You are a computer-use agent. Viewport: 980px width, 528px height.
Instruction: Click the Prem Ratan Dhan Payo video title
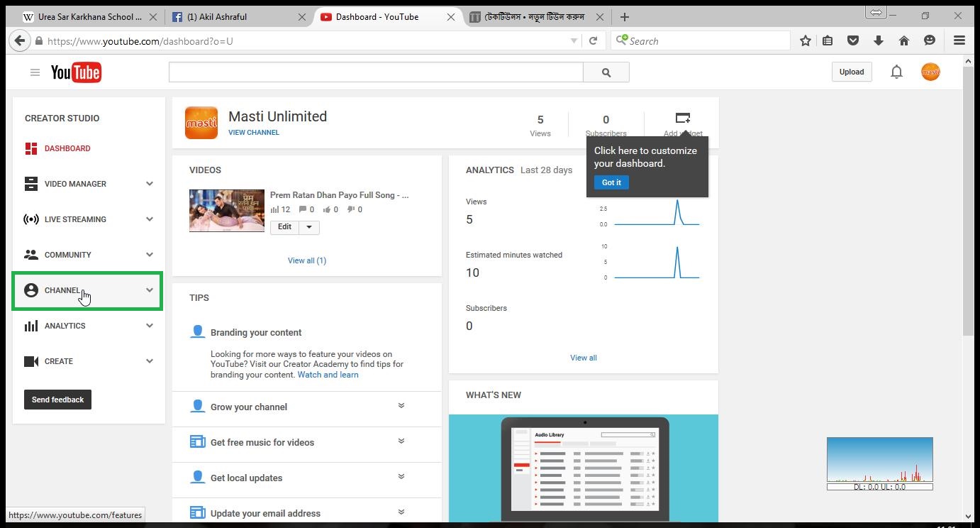click(339, 194)
